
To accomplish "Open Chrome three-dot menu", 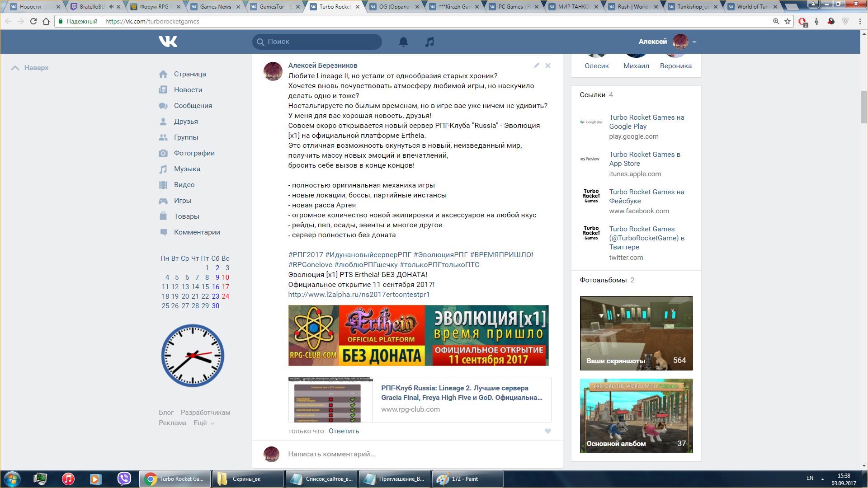I will pos(860,21).
